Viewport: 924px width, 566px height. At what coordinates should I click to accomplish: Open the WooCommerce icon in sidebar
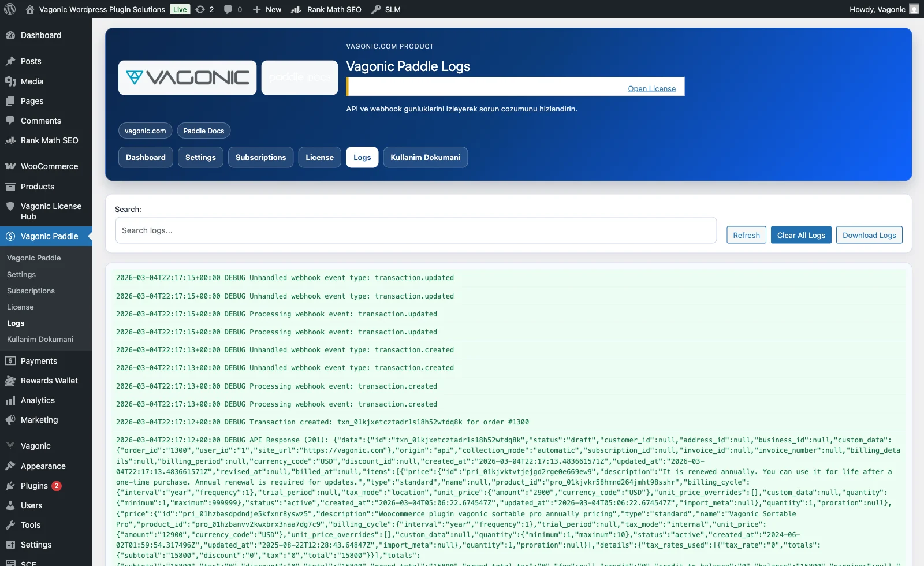tap(10, 166)
